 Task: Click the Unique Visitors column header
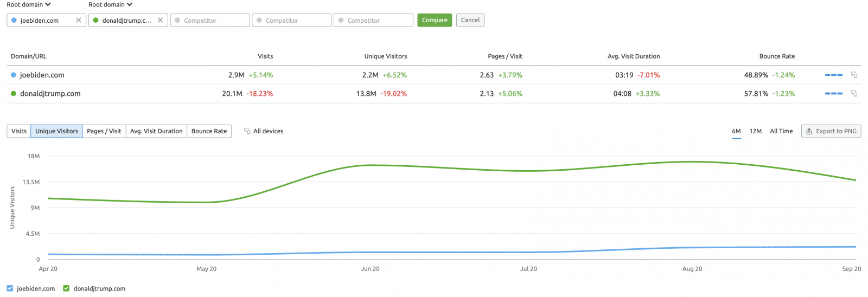click(386, 56)
